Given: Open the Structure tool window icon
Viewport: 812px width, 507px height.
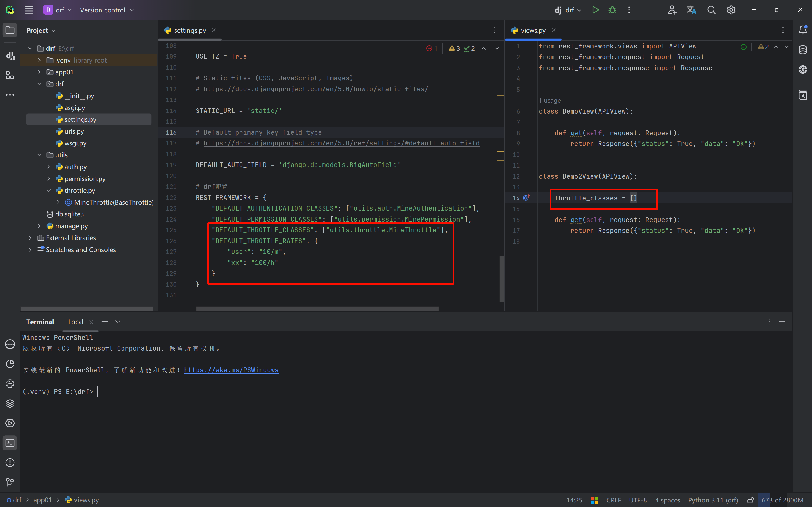Looking at the screenshot, I should pyautogui.click(x=10, y=76).
